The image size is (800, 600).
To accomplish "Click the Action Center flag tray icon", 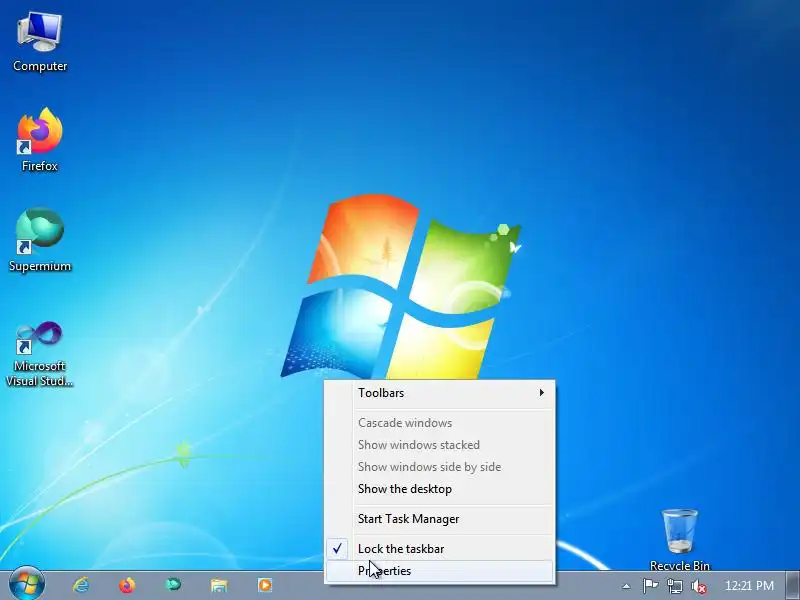I will 650,586.
